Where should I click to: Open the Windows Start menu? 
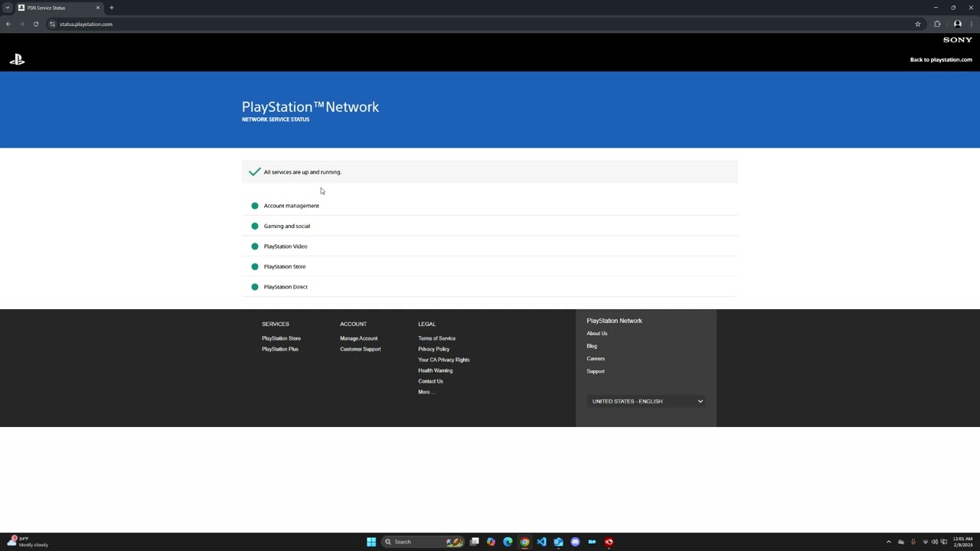tap(371, 542)
